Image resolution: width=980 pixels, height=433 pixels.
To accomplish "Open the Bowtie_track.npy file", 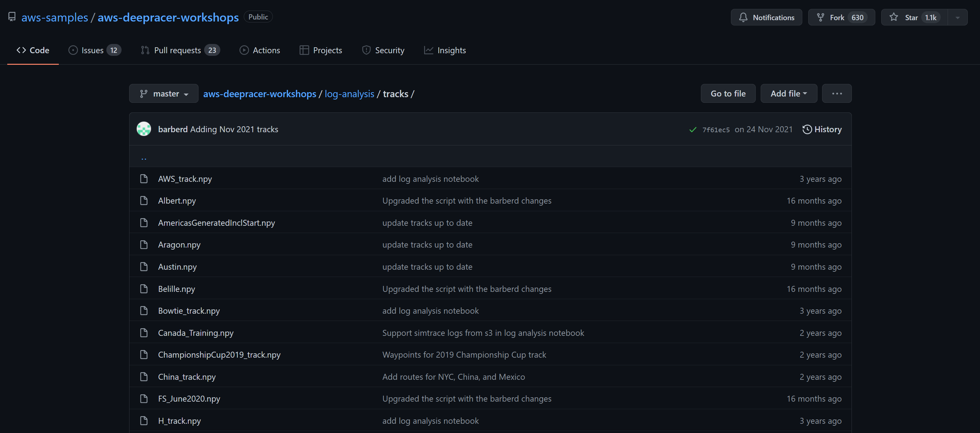I will [189, 311].
